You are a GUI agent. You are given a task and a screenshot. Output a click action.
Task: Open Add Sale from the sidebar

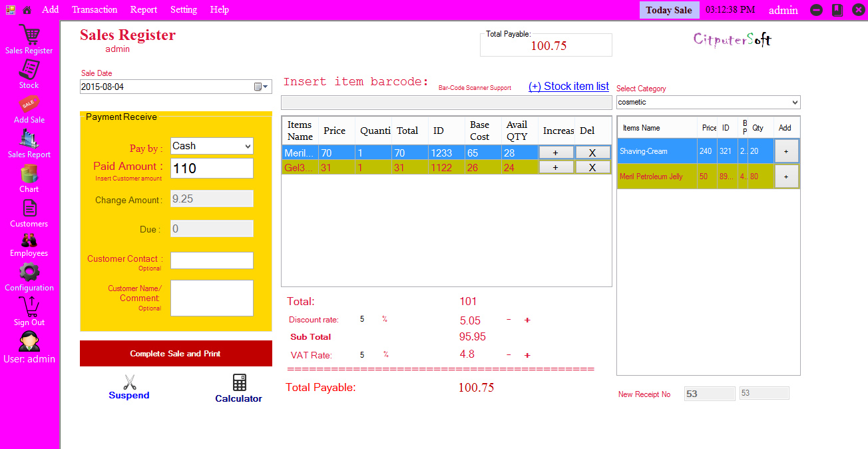coord(29,105)
